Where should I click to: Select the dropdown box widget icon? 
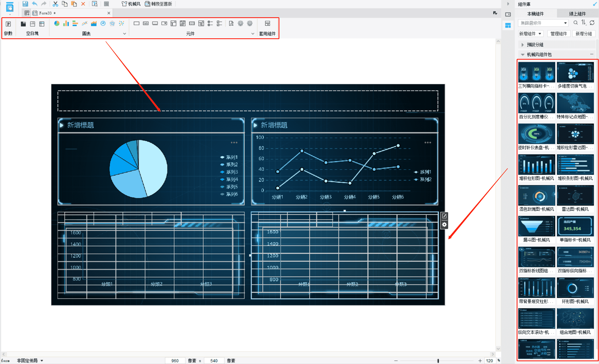point(164,24)
